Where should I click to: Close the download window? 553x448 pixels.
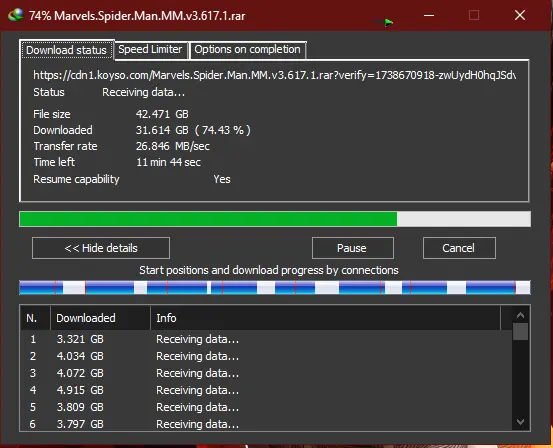coord(520,15)
